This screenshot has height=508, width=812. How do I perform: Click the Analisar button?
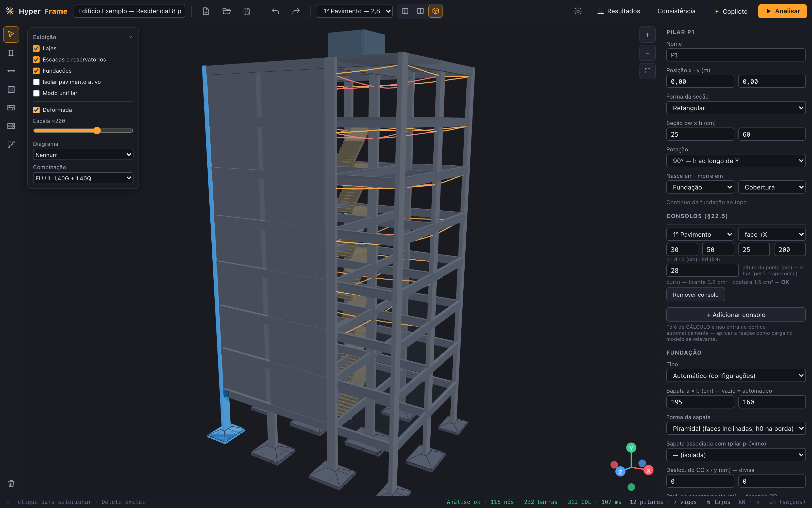(783, 11)
